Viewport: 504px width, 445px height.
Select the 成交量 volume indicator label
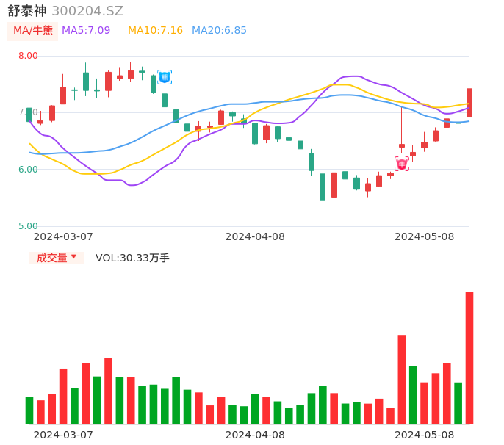tap(51, 258)
